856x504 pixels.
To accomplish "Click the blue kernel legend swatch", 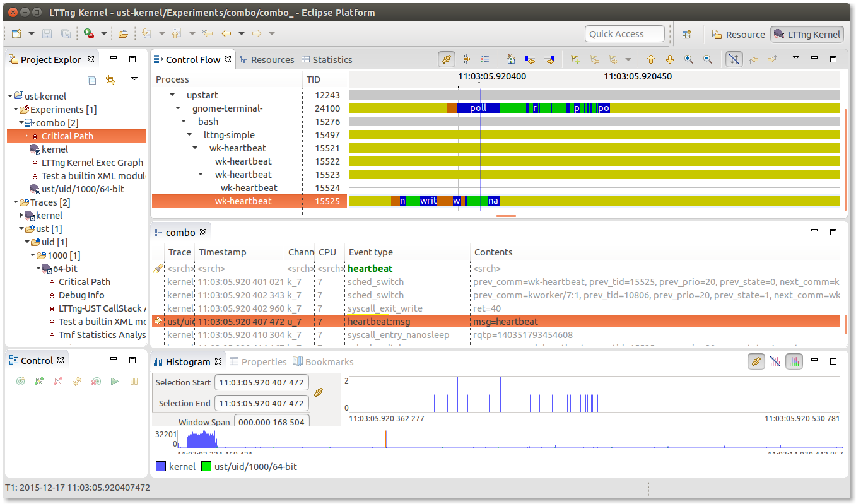I will click(161, 467).
